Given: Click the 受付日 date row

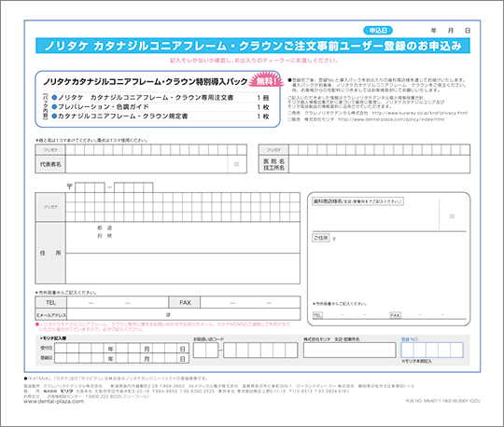Looking at the screenshot, I should (121, 349).
